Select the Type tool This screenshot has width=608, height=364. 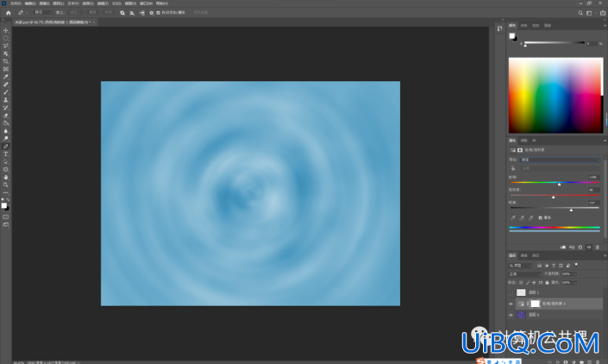[x=6, y=154]
